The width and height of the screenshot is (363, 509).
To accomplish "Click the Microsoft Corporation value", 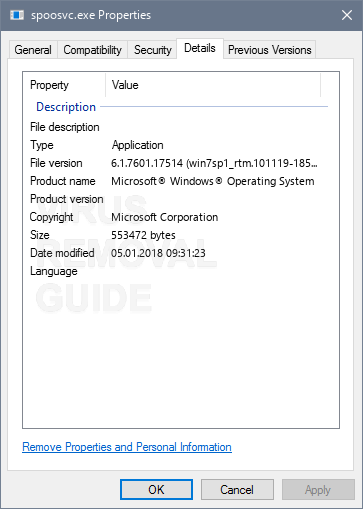I will coord(165,217).
